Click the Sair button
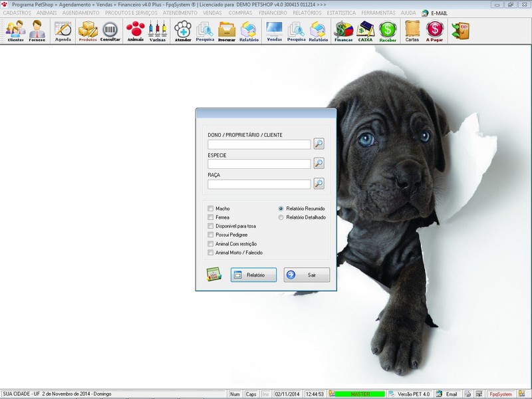The image size is (532, 399). click(x=307, y=275)
